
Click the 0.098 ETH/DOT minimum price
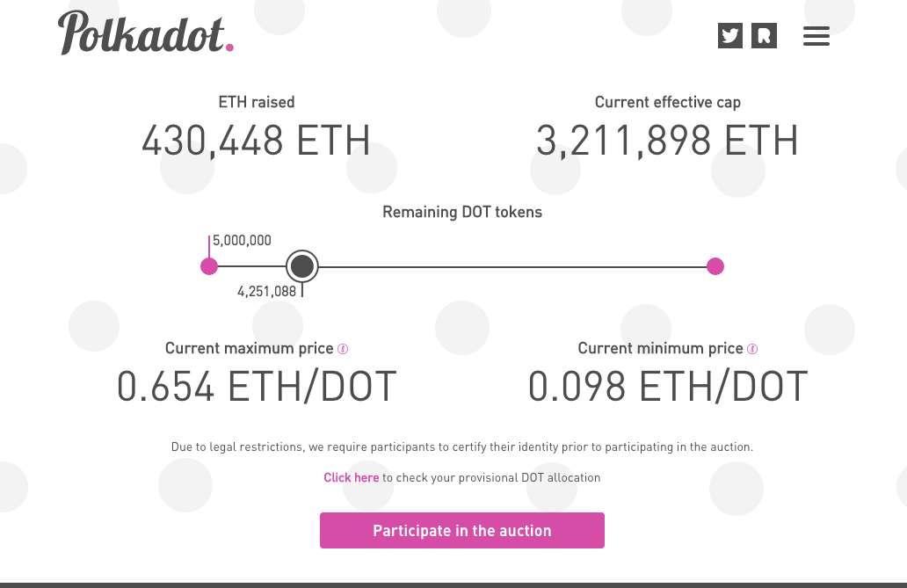point(668,387)
